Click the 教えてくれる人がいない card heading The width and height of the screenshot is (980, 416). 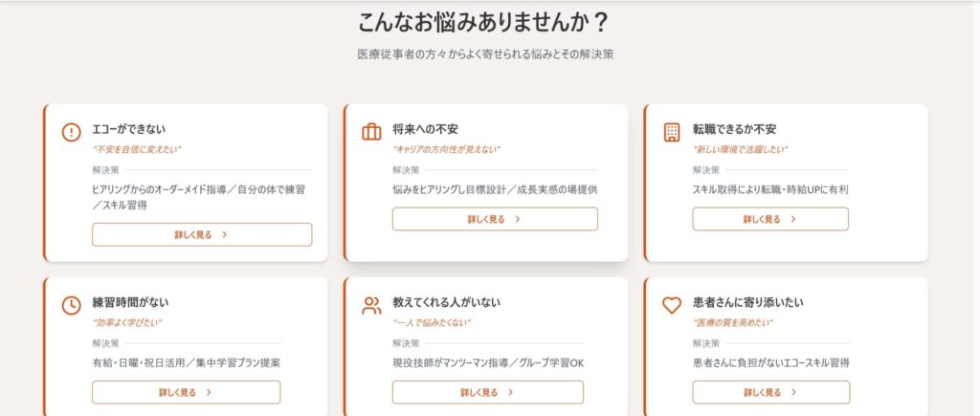(446, 302)
